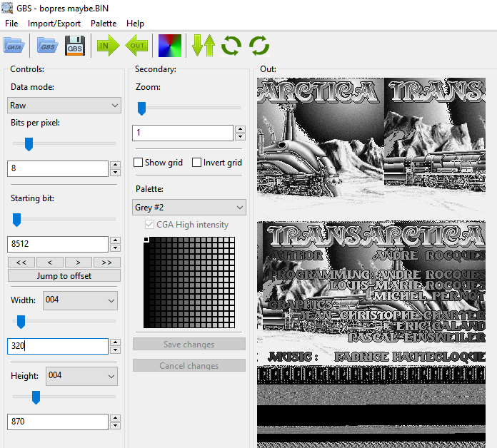The width and height of the screenshot is (497, 448).
Task: Open the Import/Export menu
Action: tap(54, 23)
